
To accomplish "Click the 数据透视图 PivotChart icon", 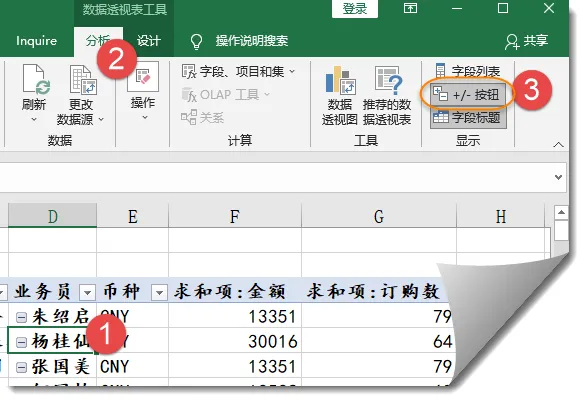I will (x=340, y=79).
